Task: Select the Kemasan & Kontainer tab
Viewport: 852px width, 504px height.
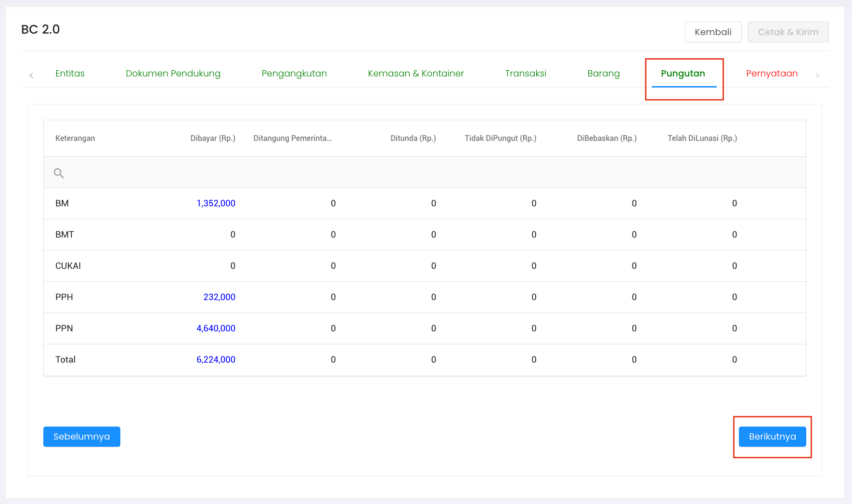Action: (415, 74)
